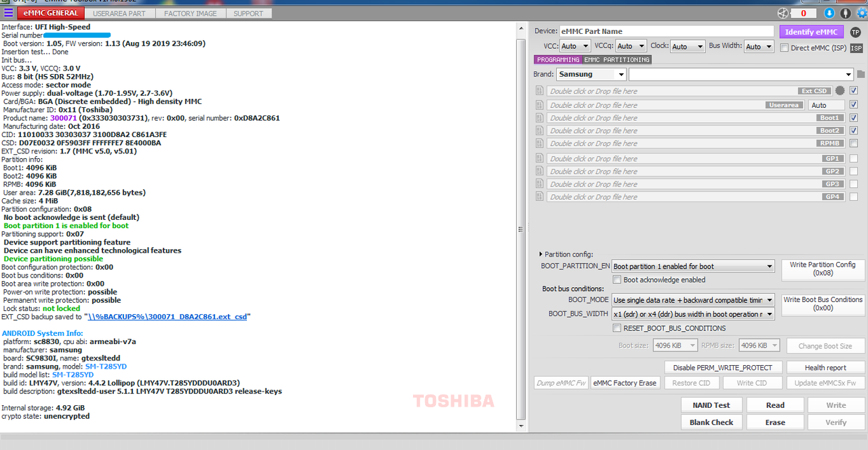
Task: Click the binary file icon for GP2 row
Action: [540, 171]
